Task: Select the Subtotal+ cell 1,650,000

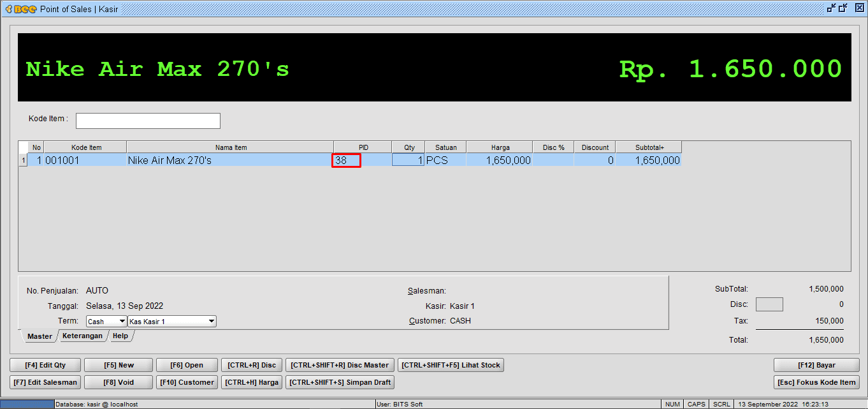Action: (x=649, y=160)
